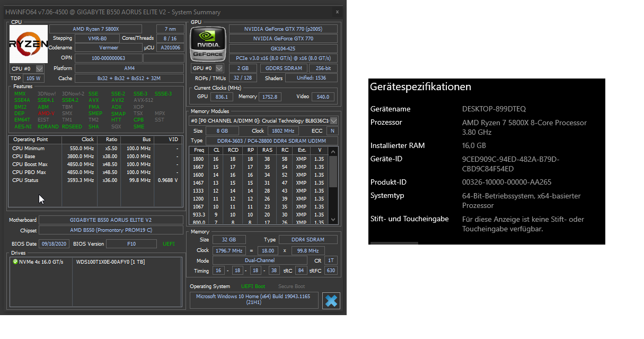Click the SSE4A feature label
Viewport: 644px width, 339px height.
(22, 100)
